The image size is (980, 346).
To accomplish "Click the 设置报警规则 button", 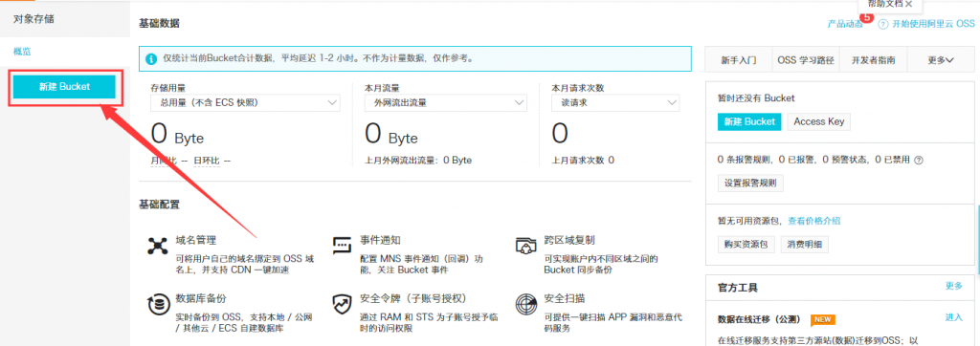I will 750,183.
